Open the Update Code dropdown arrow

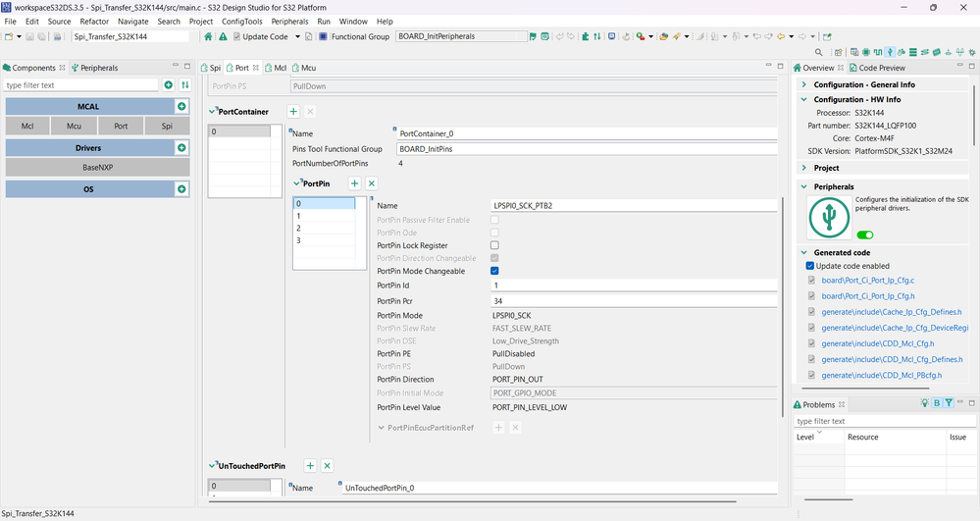pyautogui.click(x=297, y=36)
